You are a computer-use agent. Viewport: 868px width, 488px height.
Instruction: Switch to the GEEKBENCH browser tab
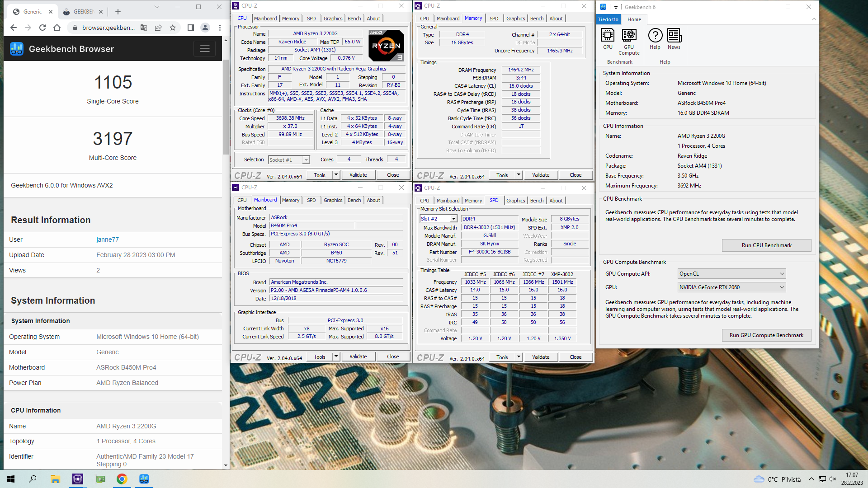(x=84, y=12)
